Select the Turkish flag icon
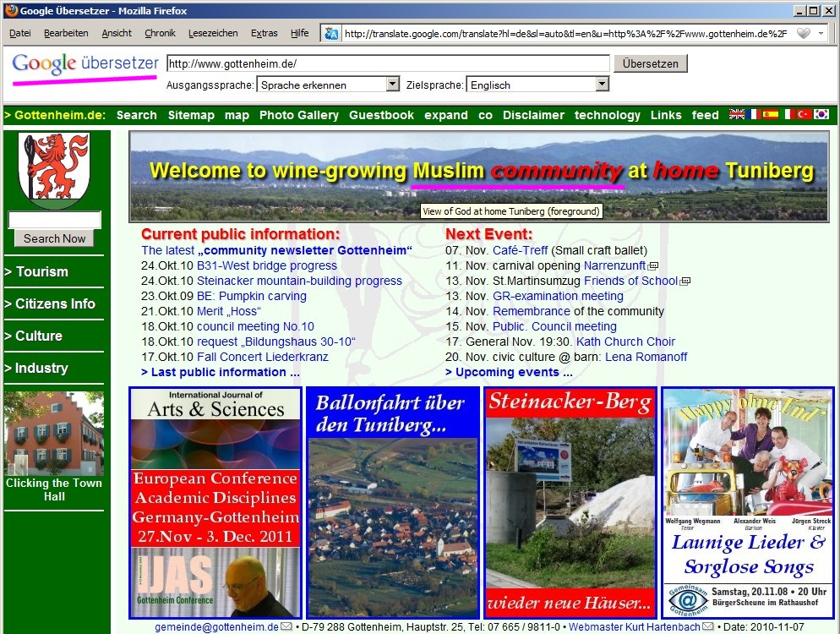The height and width of the screenshot is (634, 840). point(804,115)
